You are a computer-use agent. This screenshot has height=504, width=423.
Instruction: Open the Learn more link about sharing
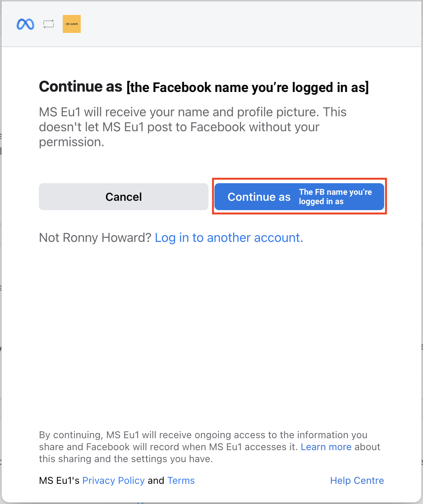coord(326,447)
